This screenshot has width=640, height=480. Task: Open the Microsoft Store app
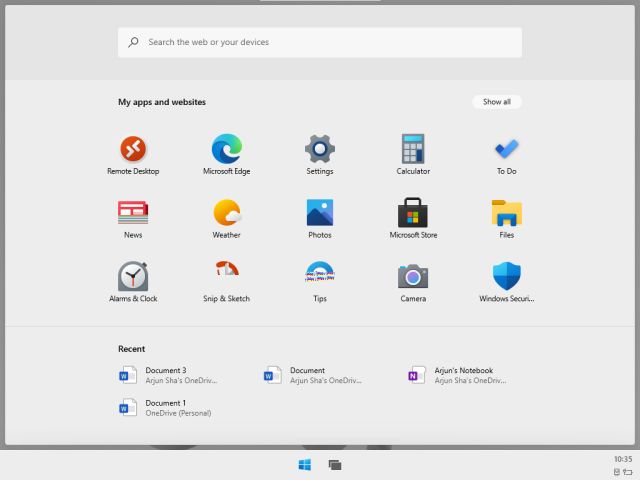pyautogui.click(x=413, y=219)
